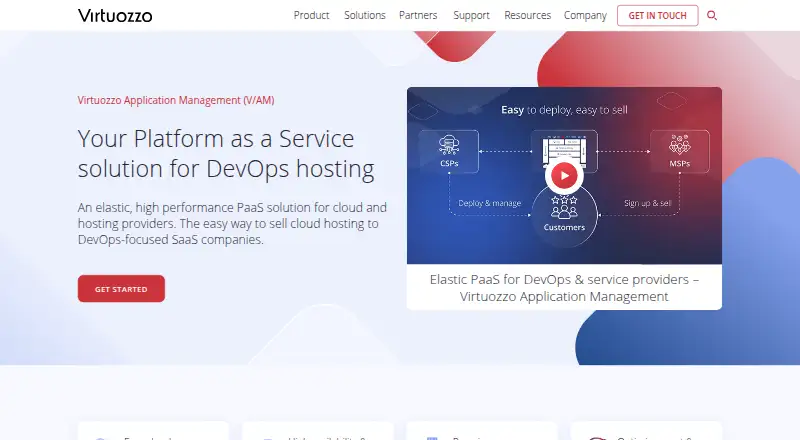Click the GET STARTED button
The image size is (800, 440).
121,289
